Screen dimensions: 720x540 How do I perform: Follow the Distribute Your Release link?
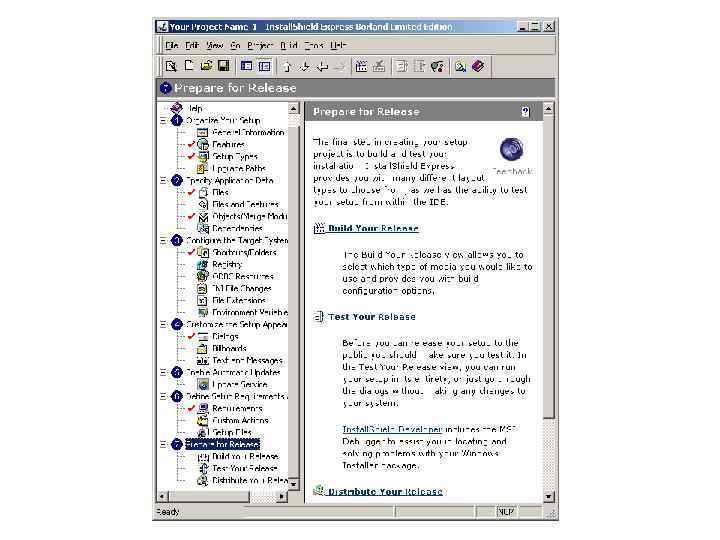click(x=385, y=492)
